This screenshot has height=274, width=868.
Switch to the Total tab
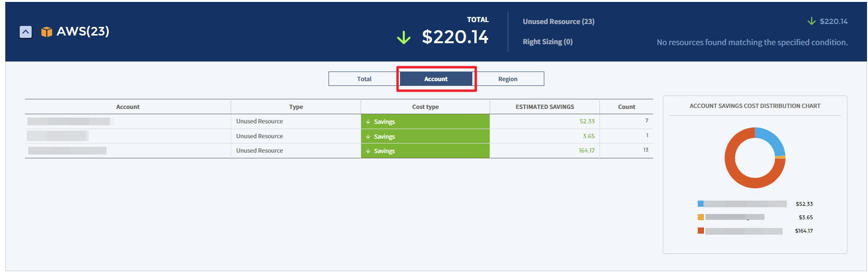click(364, 79)
